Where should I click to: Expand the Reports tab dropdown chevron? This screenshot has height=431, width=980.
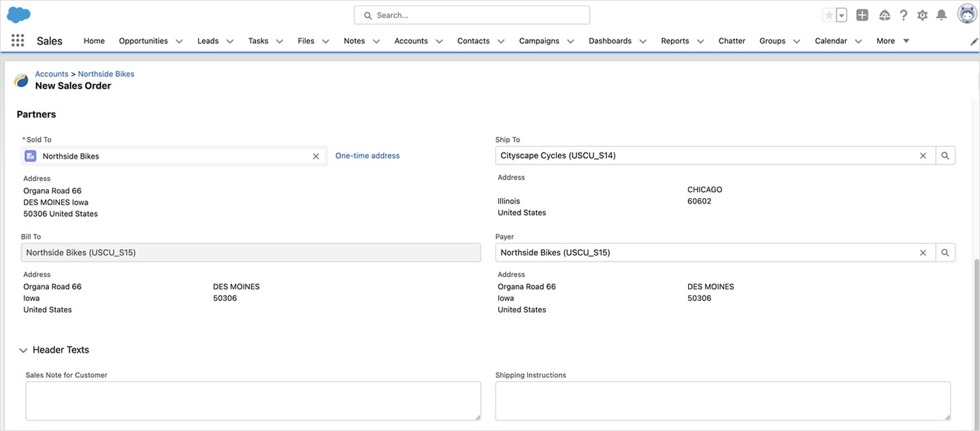pos(700,42)
